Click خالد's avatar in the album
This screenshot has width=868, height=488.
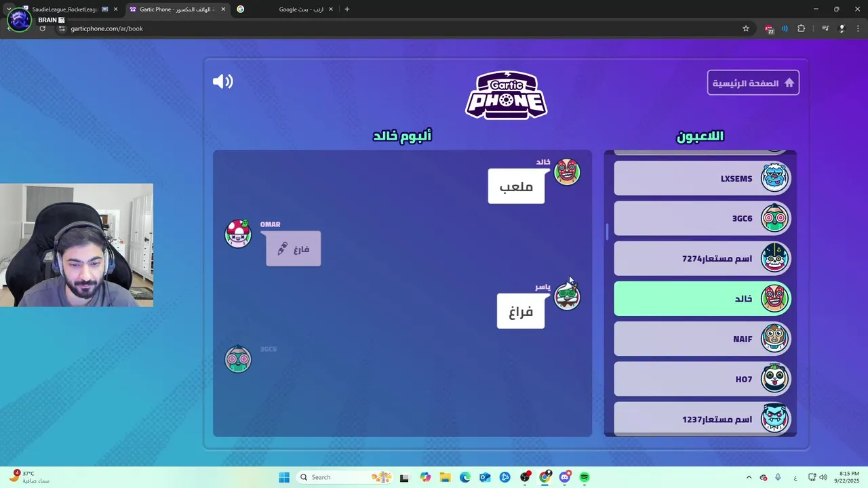tap(567, 172)
